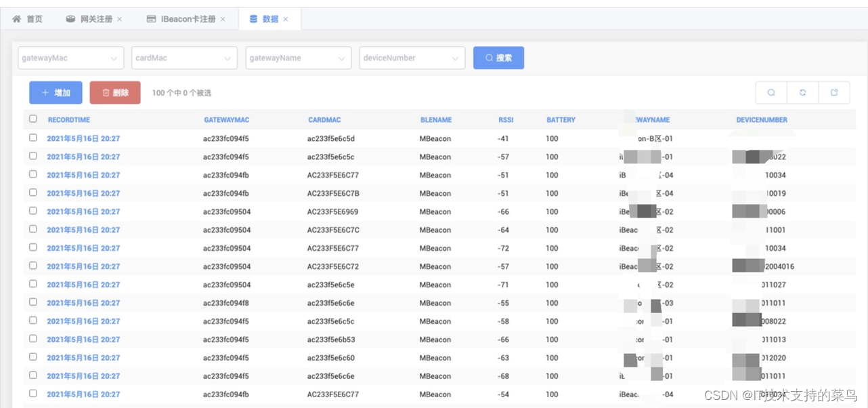Expand the deviceNumber dropdown
This screenshot has width=868, height=408.
coord(412,58)
